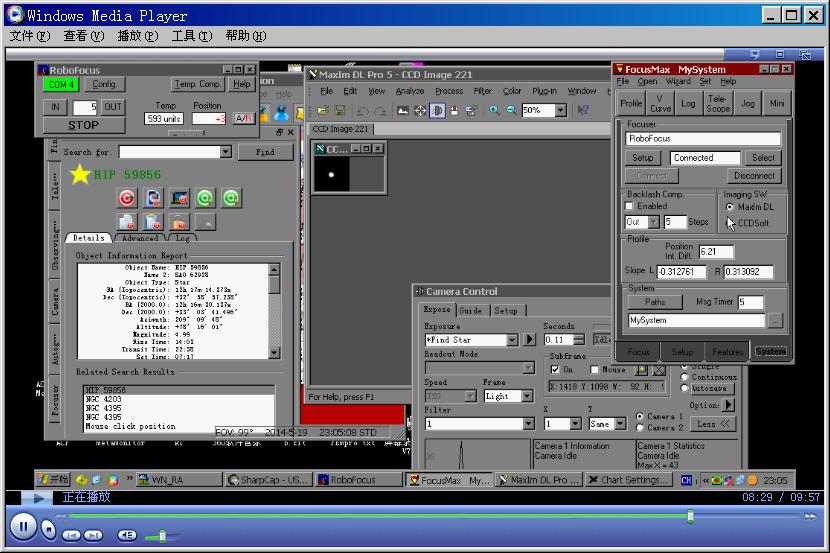This screenshot has width=830, height=553.
Task: Switch to the Guide tab in Camera Control
Action: 470,311
